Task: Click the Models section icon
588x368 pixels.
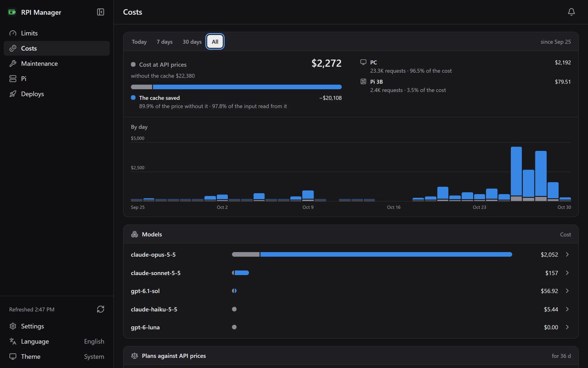Action: [x=134, y=234]
